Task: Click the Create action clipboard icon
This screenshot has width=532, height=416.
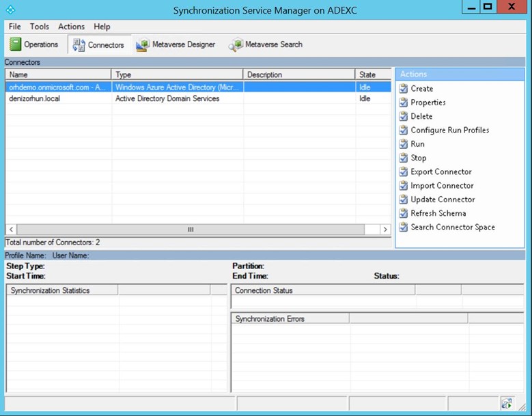Action: point(404,89)
